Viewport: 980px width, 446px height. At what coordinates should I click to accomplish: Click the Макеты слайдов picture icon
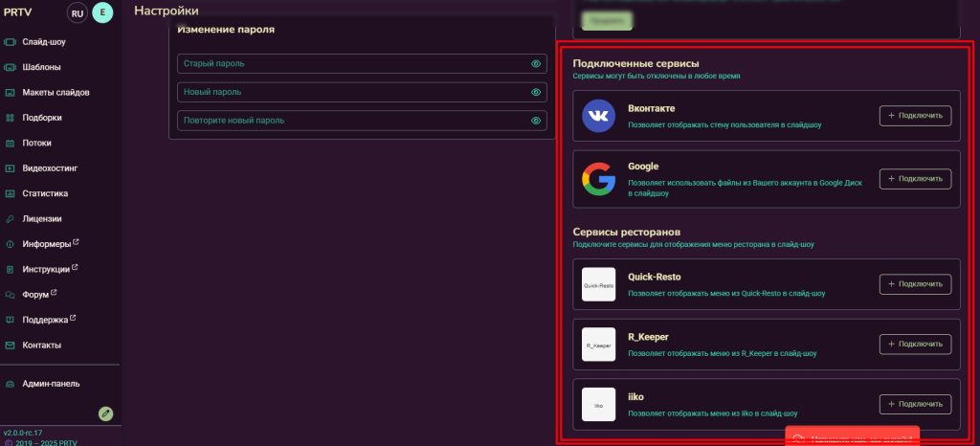click(10, 93)
